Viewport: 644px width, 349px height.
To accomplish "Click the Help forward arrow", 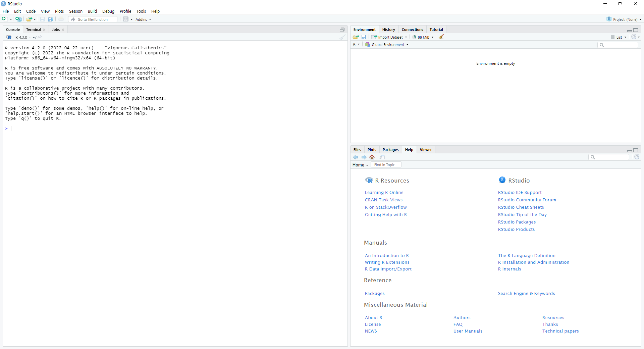I will click(x=364, y=157).
